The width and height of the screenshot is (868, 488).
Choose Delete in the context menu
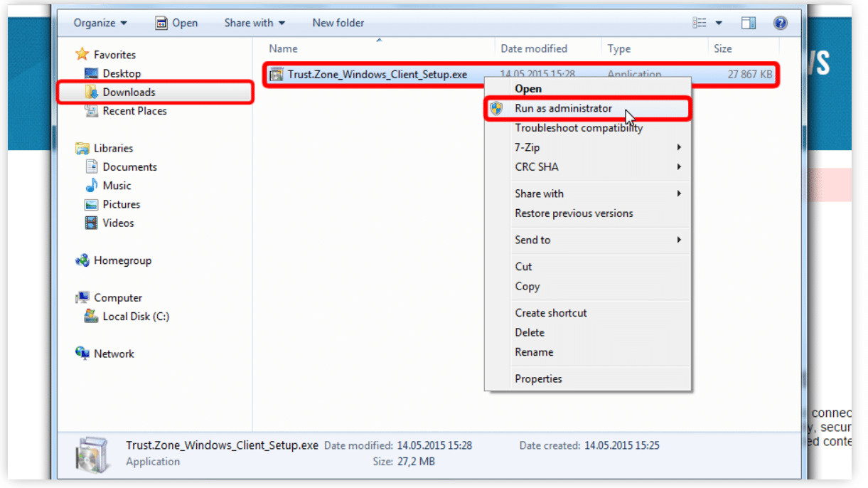click(530, 332)
